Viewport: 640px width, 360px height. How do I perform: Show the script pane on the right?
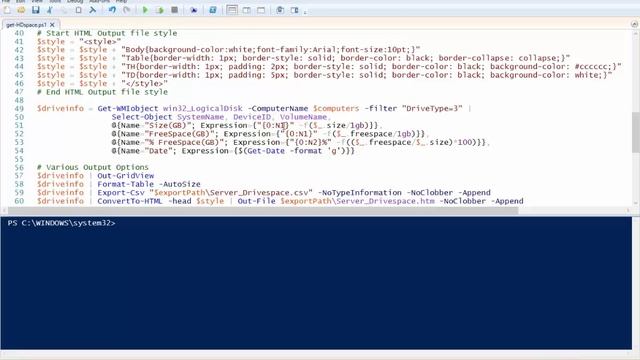pyautogui.click(x=247, y=10)
